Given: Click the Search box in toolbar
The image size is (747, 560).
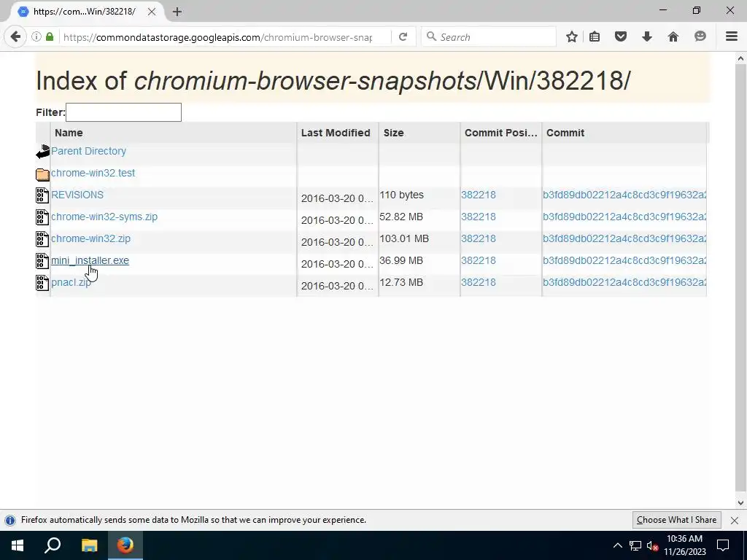Looking at the screenshot, I should pos(488,37).
